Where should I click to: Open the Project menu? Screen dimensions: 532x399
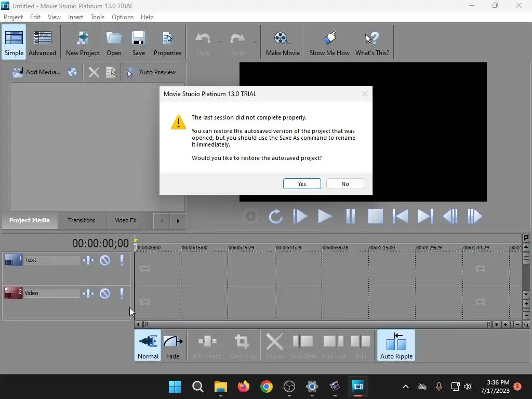[x=13, y=17]
